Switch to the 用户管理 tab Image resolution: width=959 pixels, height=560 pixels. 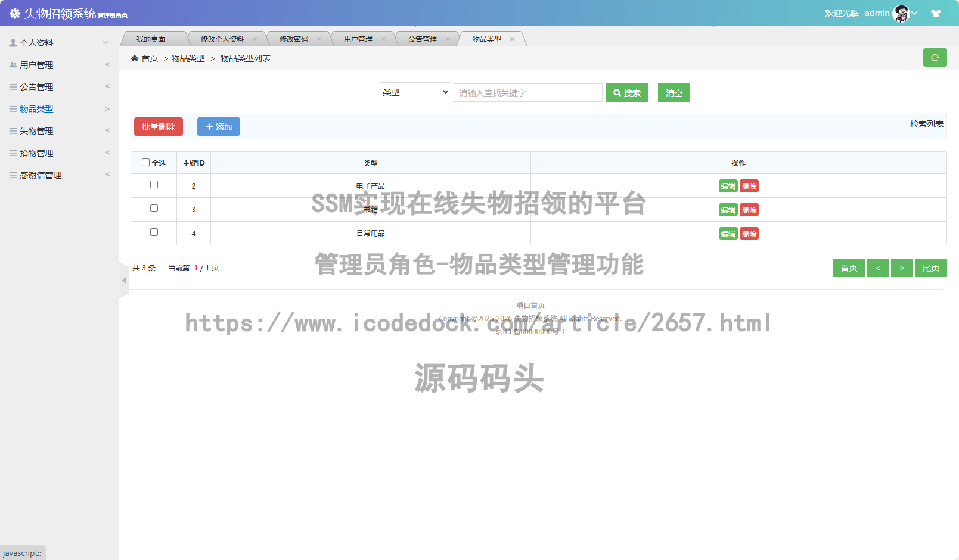point(358,39)
